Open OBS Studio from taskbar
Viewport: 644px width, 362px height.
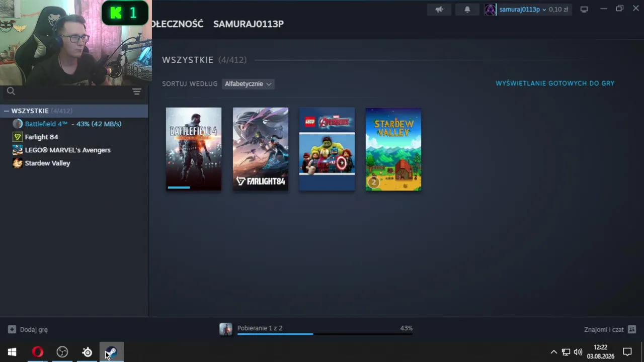[62, 352]
